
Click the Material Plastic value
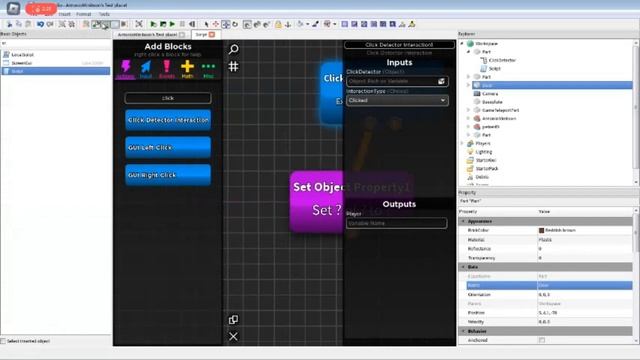pyautogui.click(x=584, y=240)
